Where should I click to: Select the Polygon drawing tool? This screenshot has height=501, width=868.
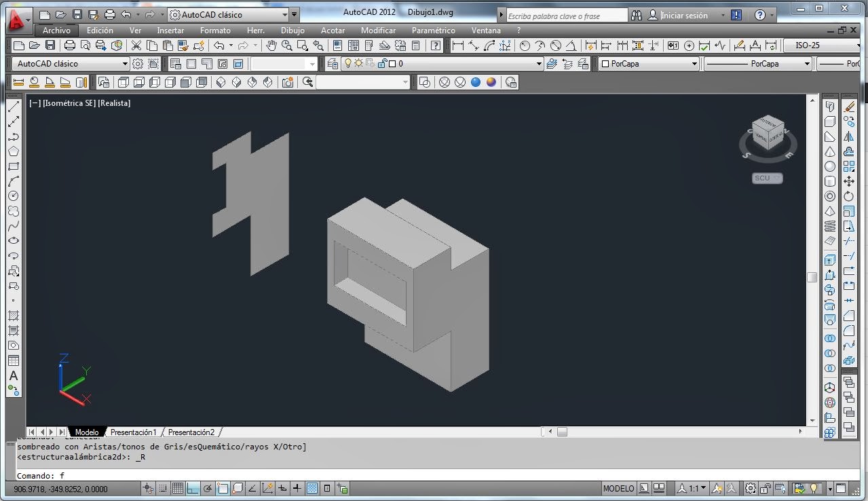[14, 150]
